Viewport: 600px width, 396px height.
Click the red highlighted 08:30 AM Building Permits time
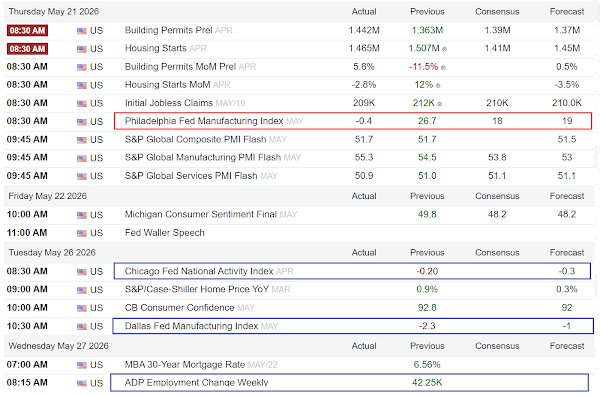click(27, 30)
